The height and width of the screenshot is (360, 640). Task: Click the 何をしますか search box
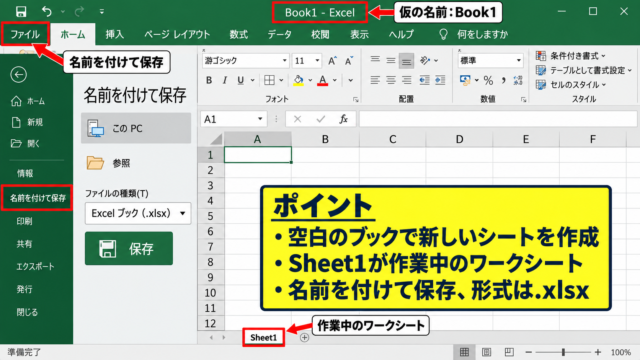pos(474,34)
